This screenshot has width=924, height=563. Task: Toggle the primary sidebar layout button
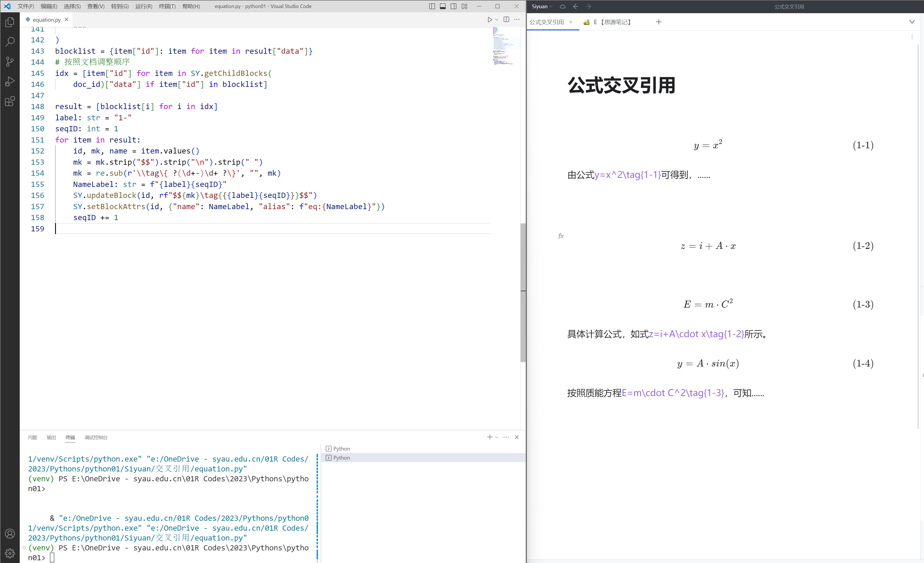click(x=432, y=6)
